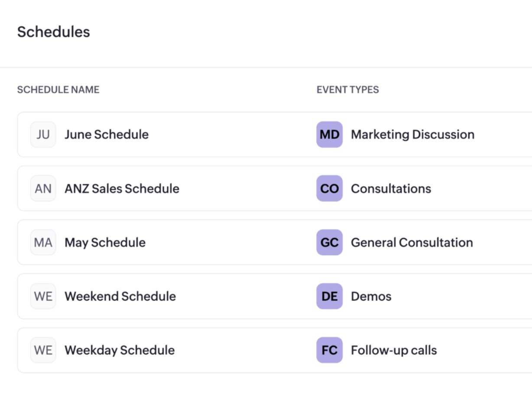Click the WE avatar icon for Weekend Schedule

43,296
